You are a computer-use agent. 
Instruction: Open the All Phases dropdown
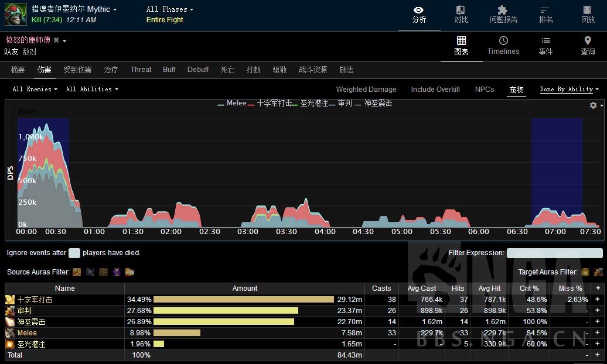(x=169, y=9)
